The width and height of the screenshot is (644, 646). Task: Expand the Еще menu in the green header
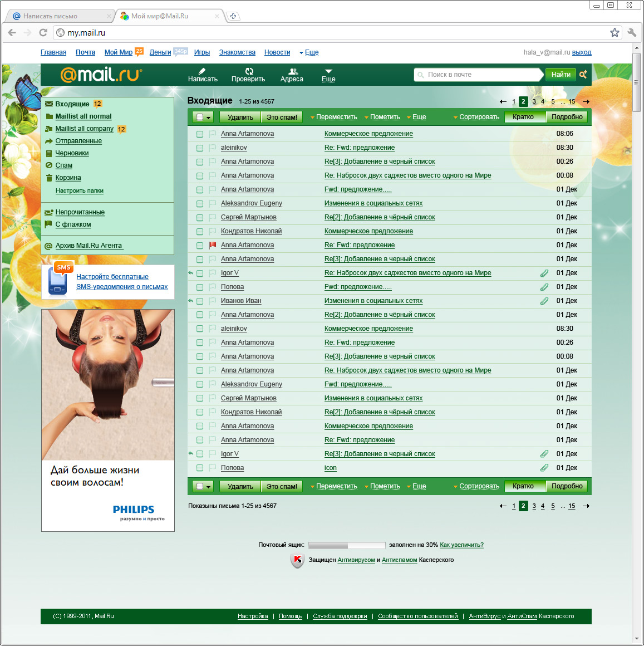pyautogui.click(x=328, y=75)
